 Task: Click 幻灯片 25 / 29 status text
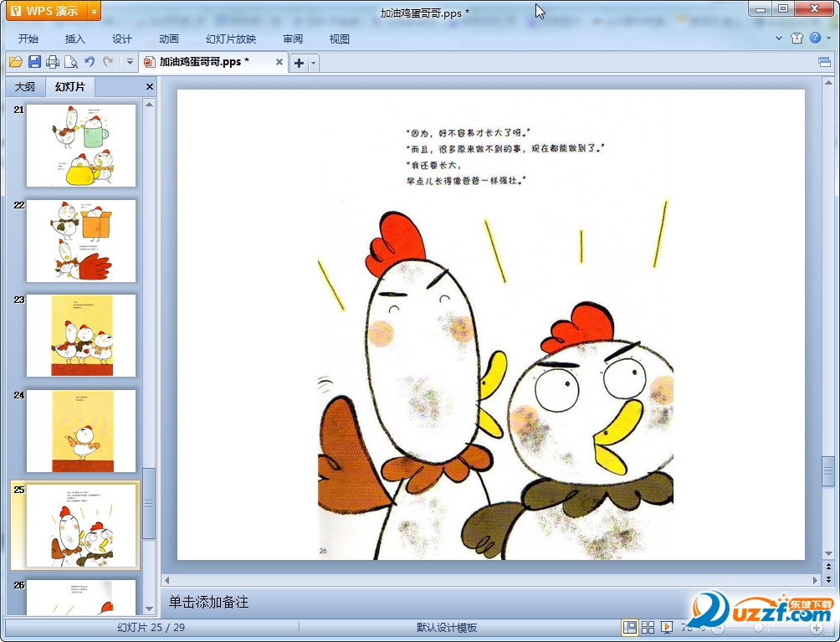pos(151,628)
